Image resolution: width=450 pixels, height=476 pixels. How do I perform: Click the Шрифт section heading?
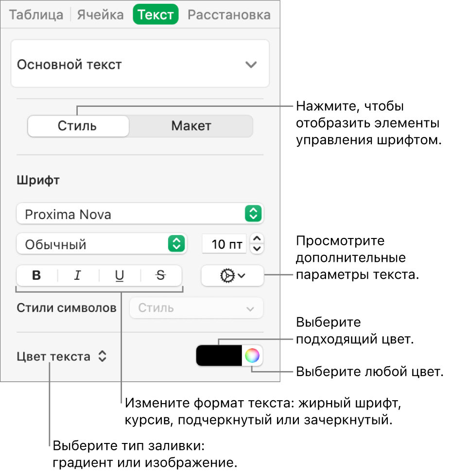pos(38,180)
